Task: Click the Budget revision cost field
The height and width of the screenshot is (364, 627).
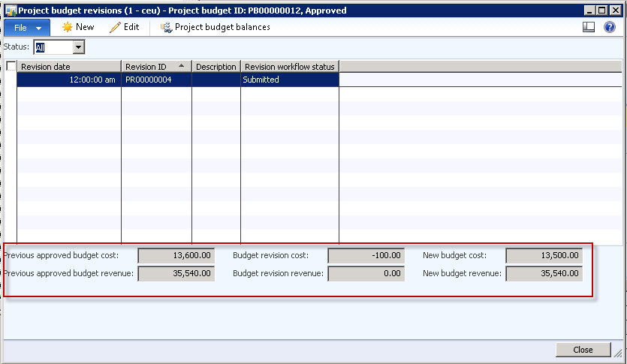Action: 366,256
